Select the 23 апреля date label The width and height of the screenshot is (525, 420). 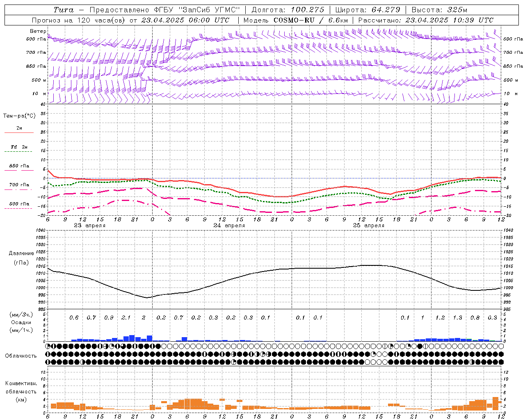click(89, 226)
